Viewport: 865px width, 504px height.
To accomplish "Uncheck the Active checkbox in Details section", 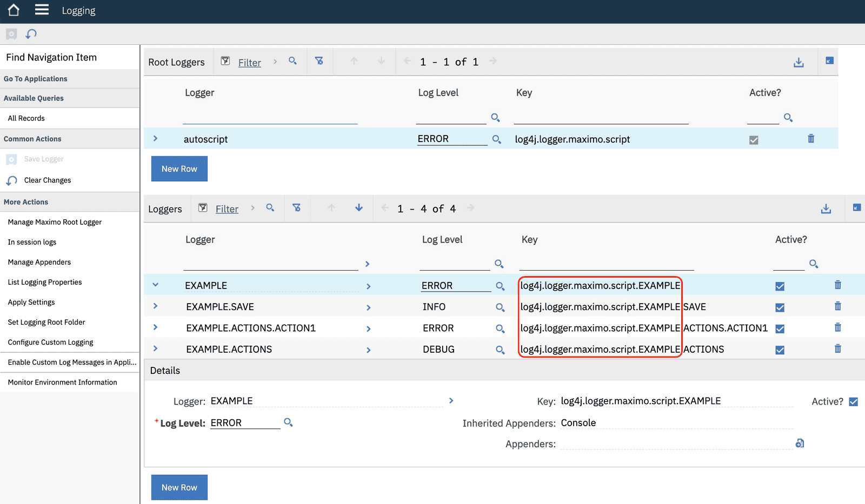I will (x=853, y=401).
